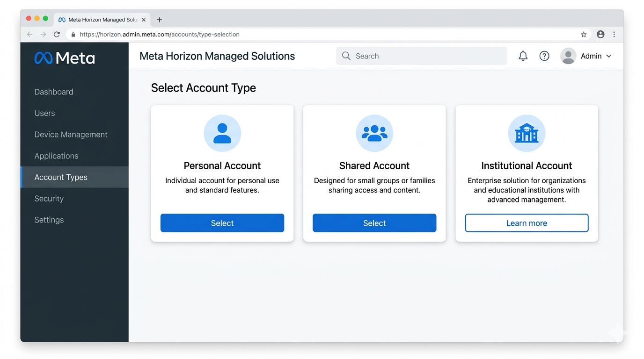644x359 pixels.
Task: Open Dashboard in the sidebar
Action: 54,92
